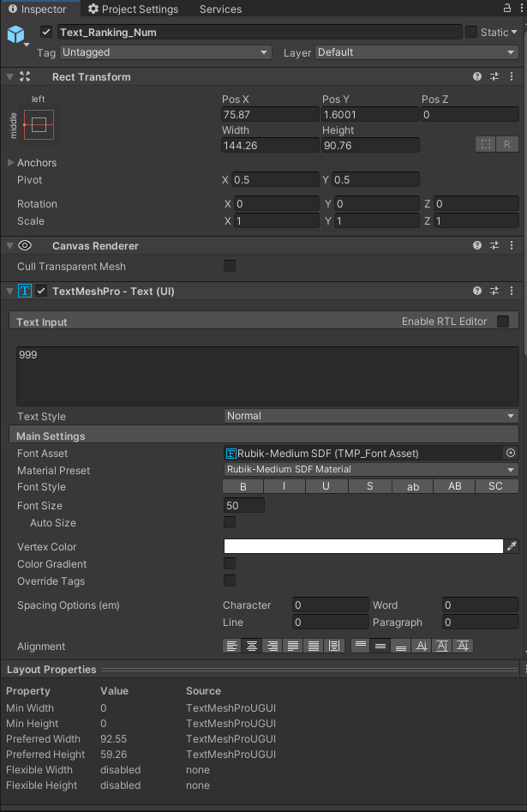Collapse the Canvas Renderer component
This screenshot has width=527, height=812.
9,245
